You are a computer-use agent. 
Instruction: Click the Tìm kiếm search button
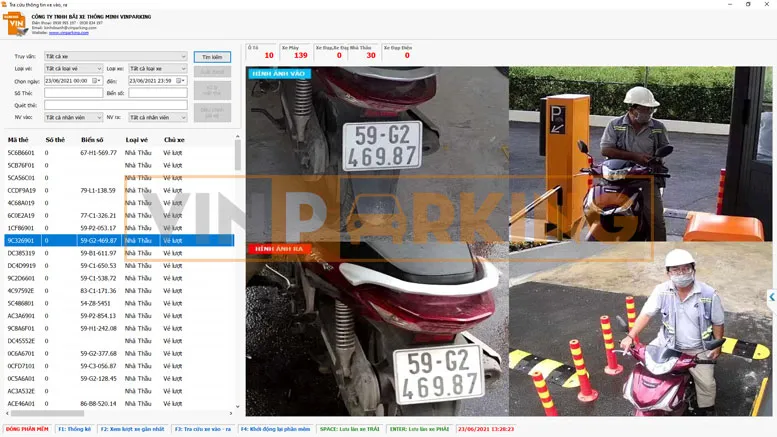[211, 57]
